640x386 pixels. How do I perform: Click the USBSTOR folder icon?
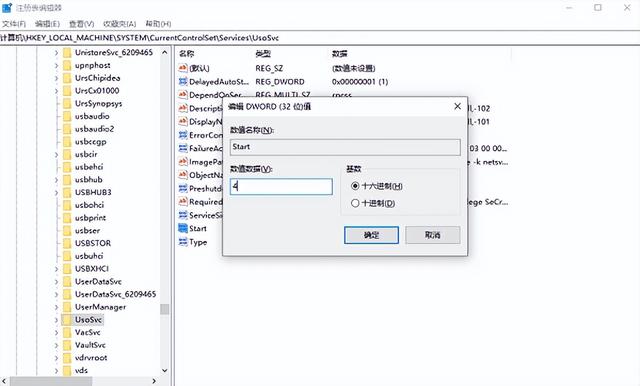point(67,243)
